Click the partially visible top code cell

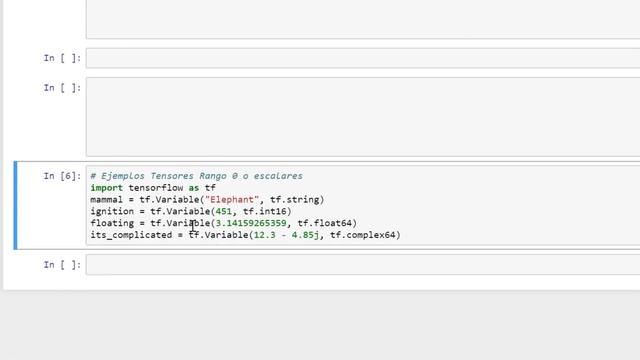[363, 19]
